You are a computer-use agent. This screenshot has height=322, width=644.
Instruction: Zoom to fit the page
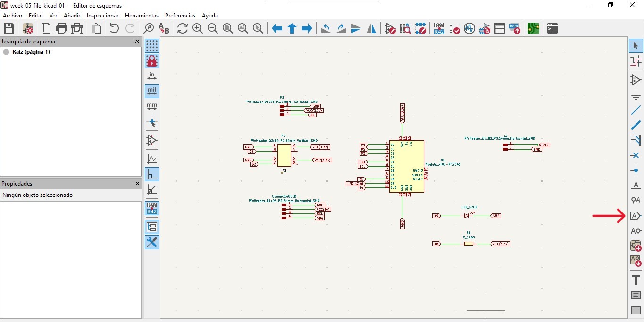228,28
